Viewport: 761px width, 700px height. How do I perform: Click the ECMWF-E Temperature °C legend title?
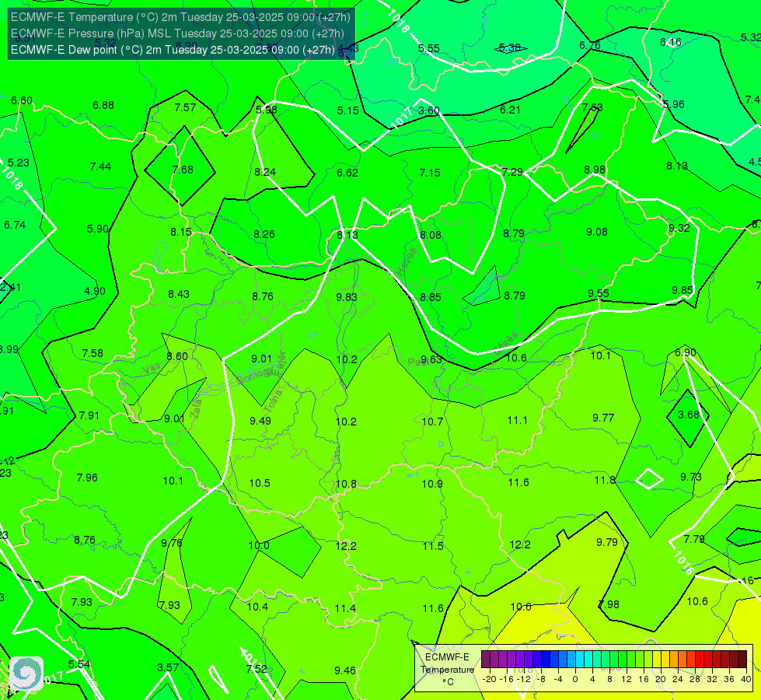tap(447, 670)
